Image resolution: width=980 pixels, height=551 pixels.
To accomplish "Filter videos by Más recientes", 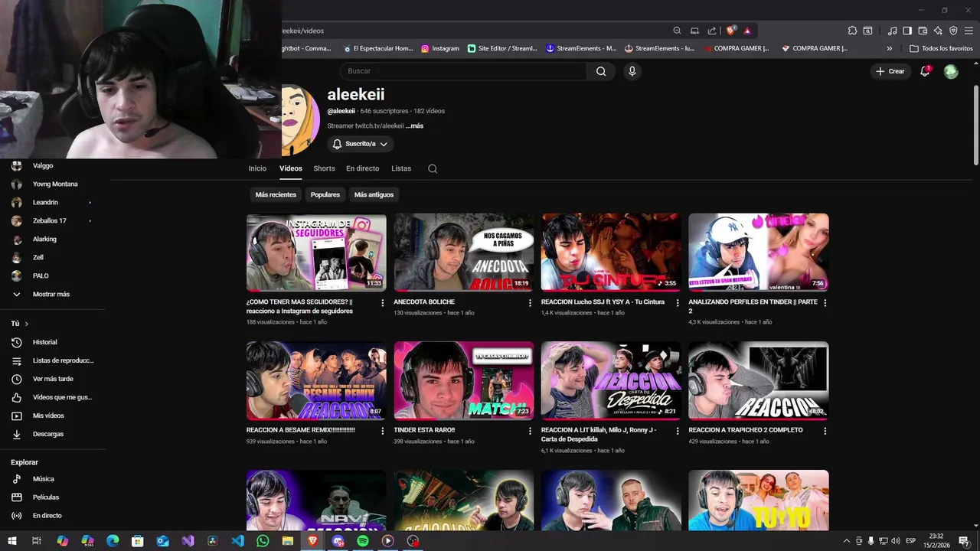I will coord(276,194).
